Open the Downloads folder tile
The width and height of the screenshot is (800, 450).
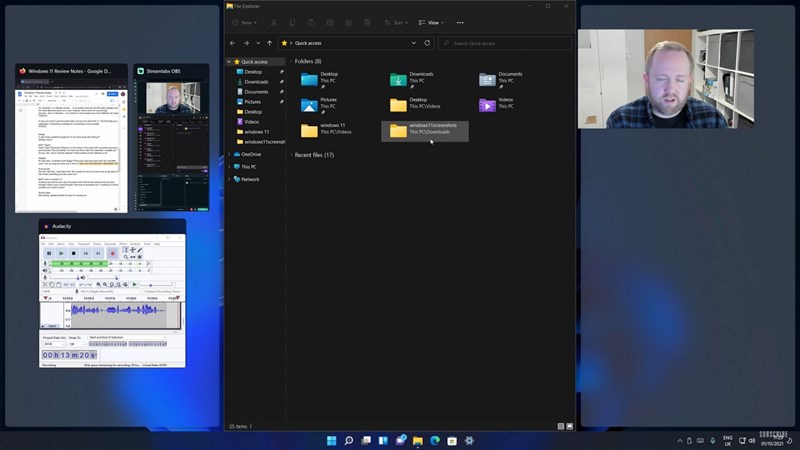(425, 80)
